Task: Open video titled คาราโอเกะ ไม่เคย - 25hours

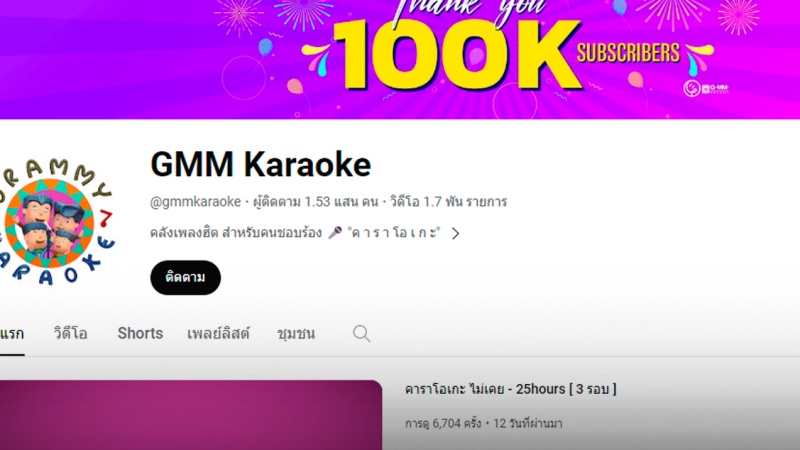Action: (x=511, y=389)
